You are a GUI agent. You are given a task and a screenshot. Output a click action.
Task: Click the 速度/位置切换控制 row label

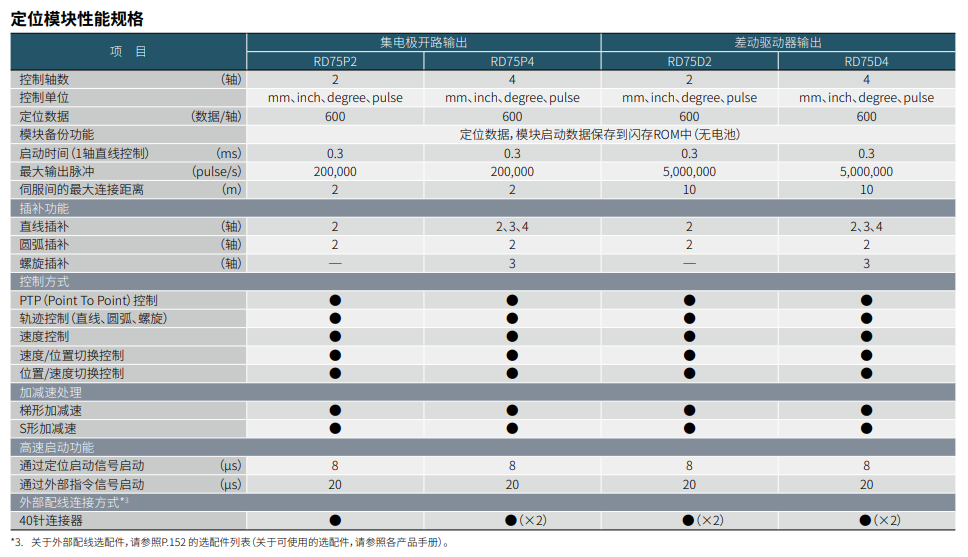72,355
